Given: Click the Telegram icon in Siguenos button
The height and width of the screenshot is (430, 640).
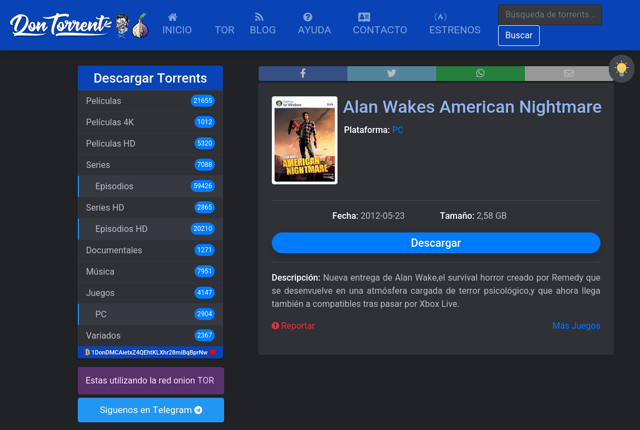Looking at the screenshot, I should 198,410.
